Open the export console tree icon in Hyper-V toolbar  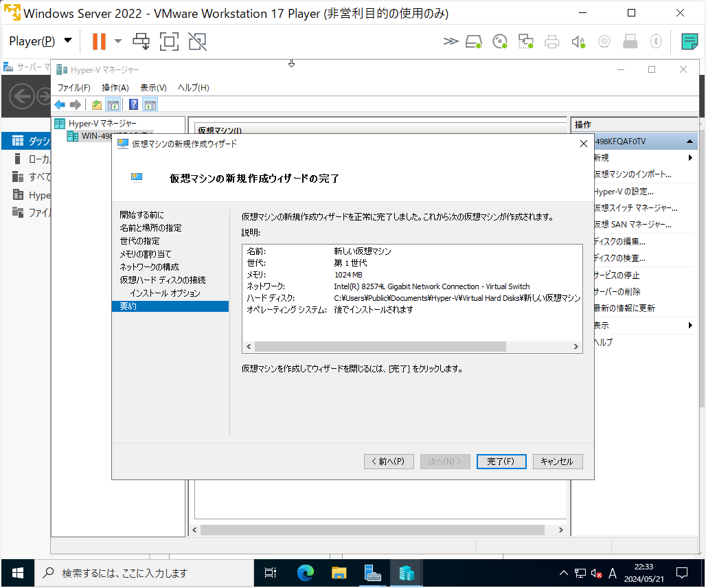click(x=97, y=104)
